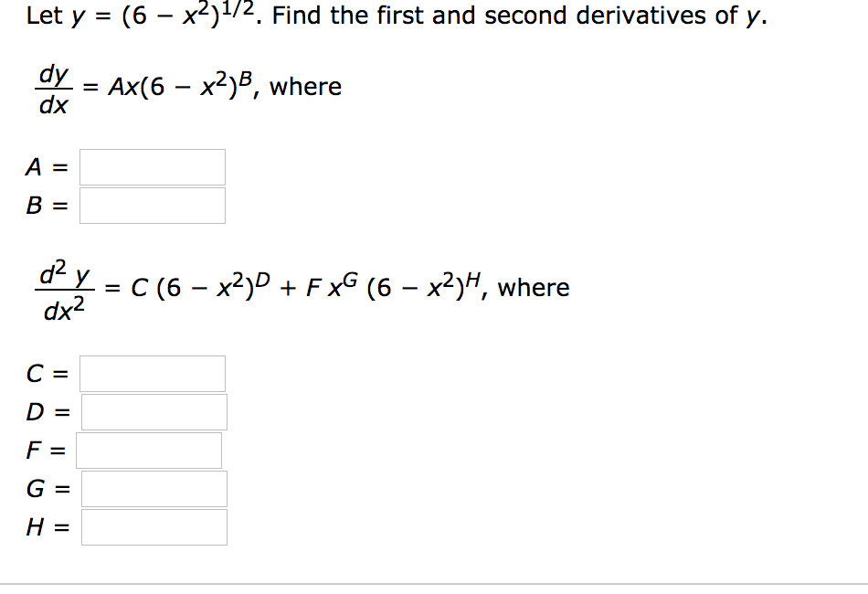Select the C = label

(44, 373)
